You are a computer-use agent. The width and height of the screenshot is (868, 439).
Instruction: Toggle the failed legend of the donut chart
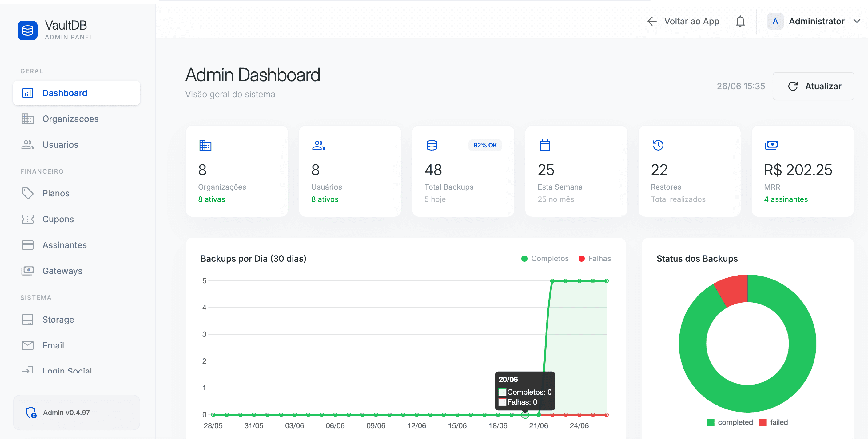coord(773,422)
